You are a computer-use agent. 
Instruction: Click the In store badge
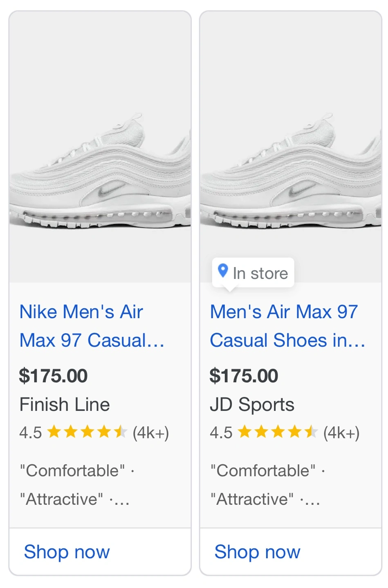pos(253,273)
